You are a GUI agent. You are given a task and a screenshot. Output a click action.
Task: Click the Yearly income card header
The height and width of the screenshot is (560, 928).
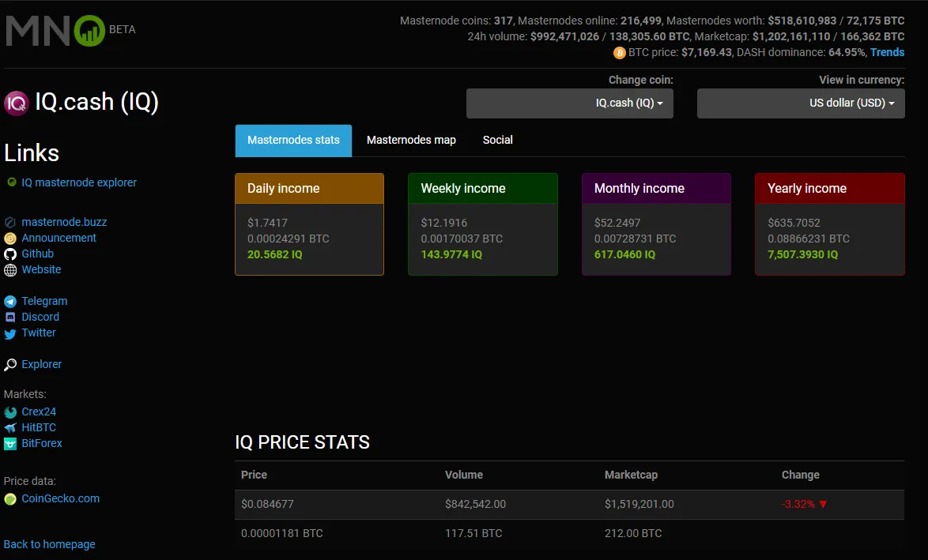click(x=829, y=189)
